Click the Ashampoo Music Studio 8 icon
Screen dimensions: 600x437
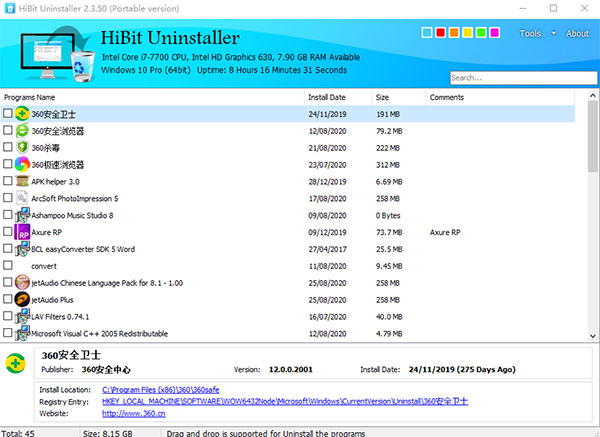click(22, 215)
